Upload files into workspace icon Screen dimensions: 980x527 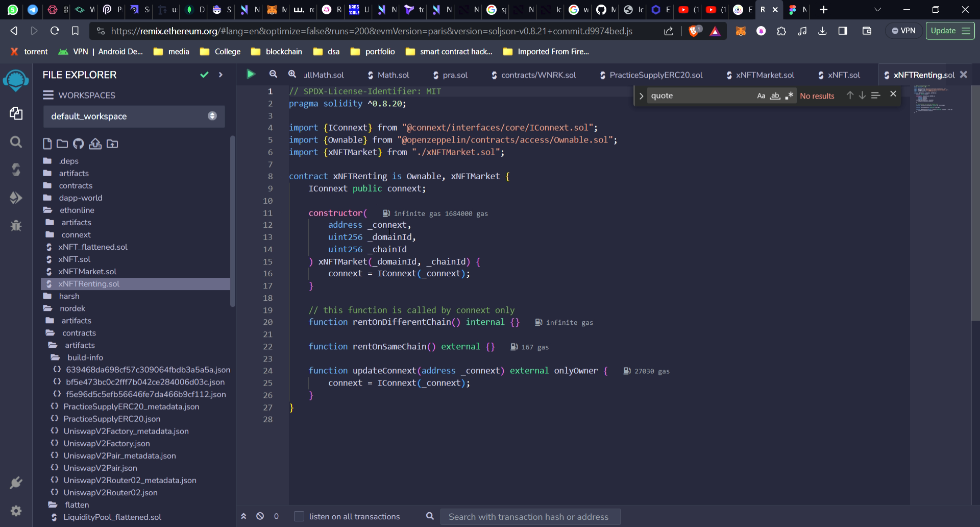[95, 144]
